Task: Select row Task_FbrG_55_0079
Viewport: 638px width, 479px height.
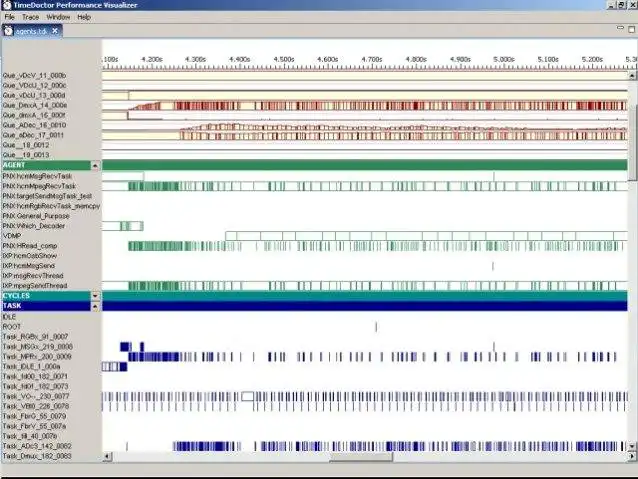Action: tap(34, 416)
